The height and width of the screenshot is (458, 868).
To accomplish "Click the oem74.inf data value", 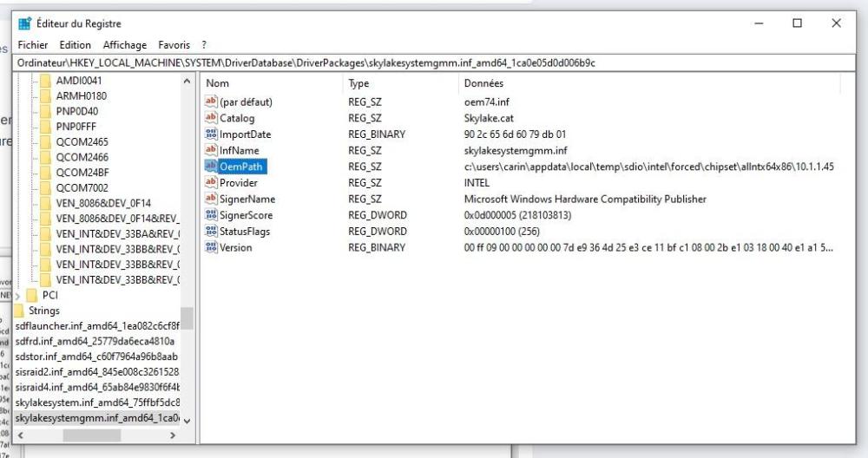I will (x=487, y=101).
